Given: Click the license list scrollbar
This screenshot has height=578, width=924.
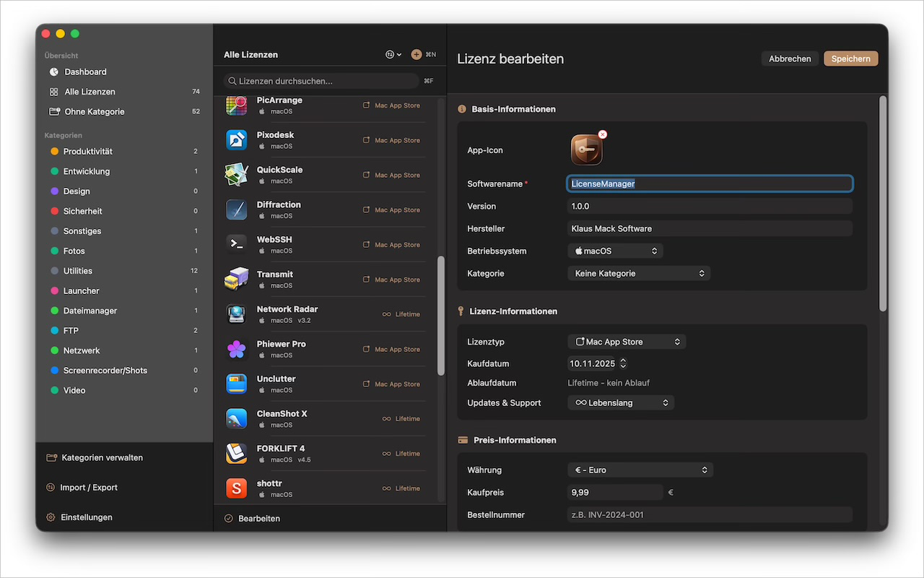Looking at the screenshot, I should (441, 316).
